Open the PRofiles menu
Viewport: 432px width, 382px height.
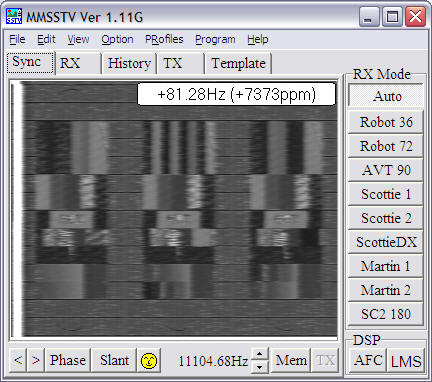tap(164, 39)
